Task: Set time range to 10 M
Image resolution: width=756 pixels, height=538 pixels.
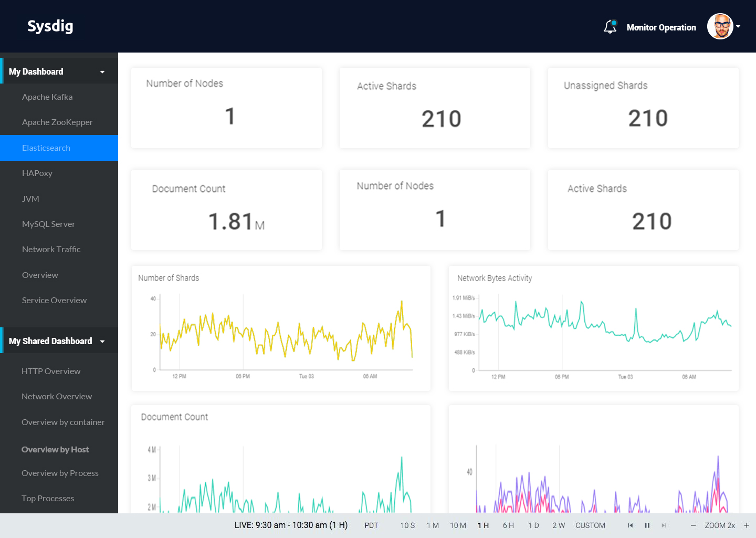Action: tap(458, 525)
